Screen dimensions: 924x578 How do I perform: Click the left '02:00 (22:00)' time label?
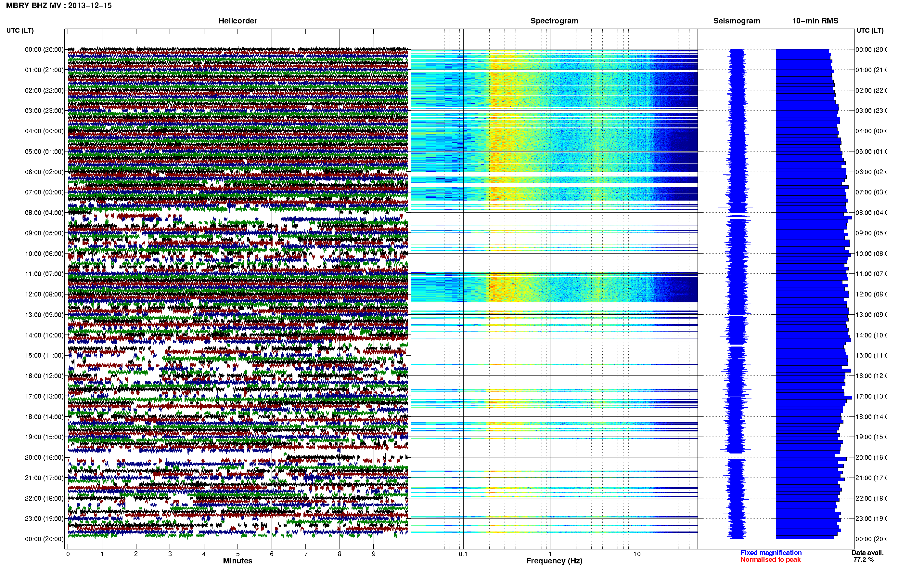tap(44, 90)
